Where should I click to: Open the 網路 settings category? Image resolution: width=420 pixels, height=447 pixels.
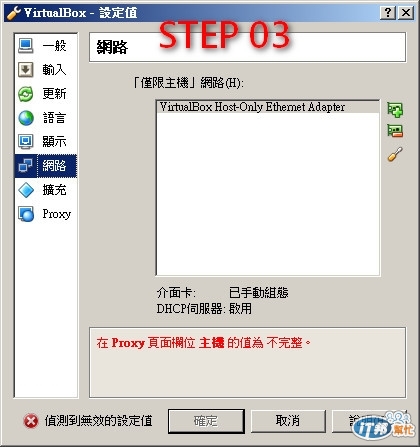pyautogui.click(x=46, y=166)
